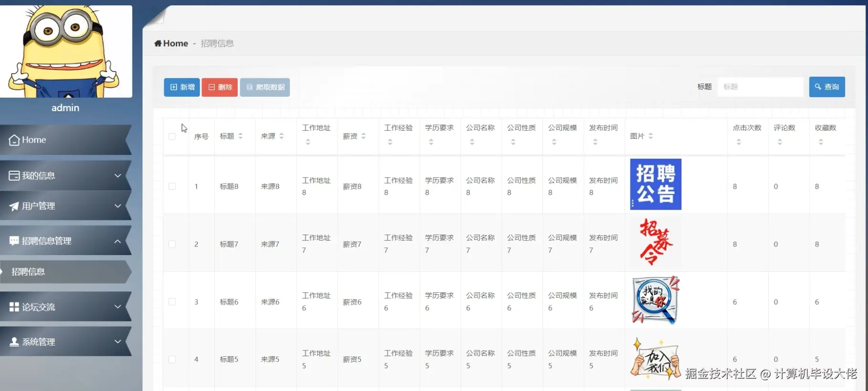Click the 我的信息 card icon
The height and width of the screenshot is (391, 868).
tap(14, 175)
